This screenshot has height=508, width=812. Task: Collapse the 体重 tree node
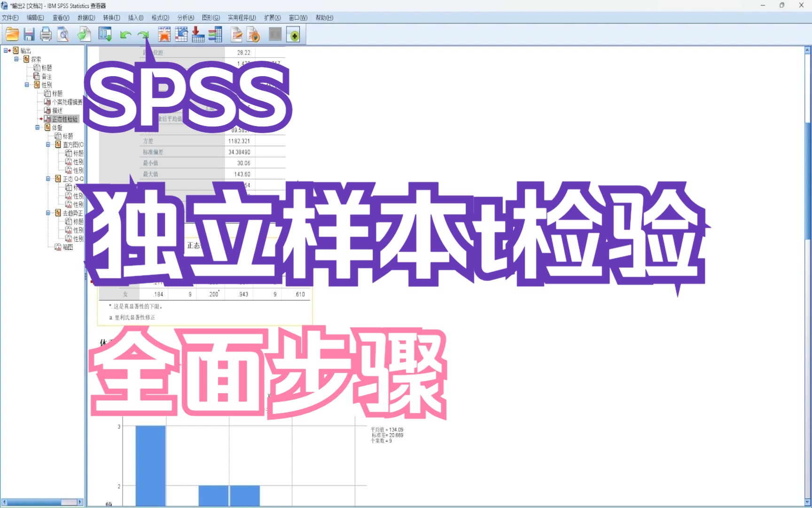point(38,127)
